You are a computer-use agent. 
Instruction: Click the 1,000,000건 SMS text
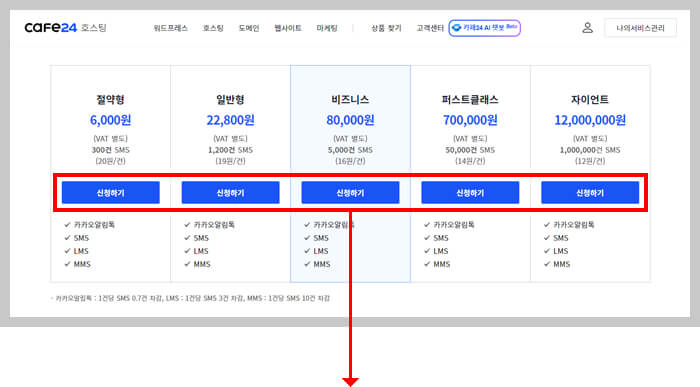point(590,150)
